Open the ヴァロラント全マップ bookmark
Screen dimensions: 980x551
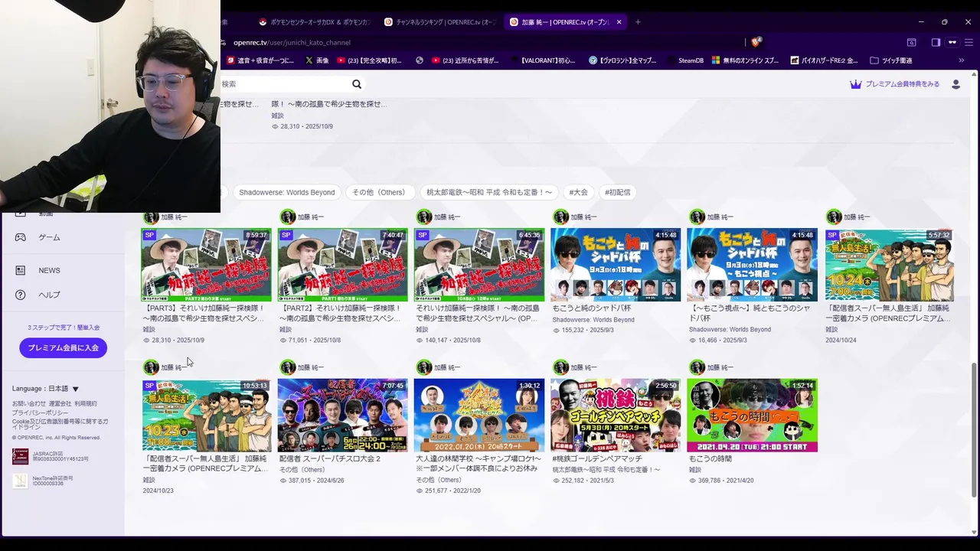click(622, 60)
